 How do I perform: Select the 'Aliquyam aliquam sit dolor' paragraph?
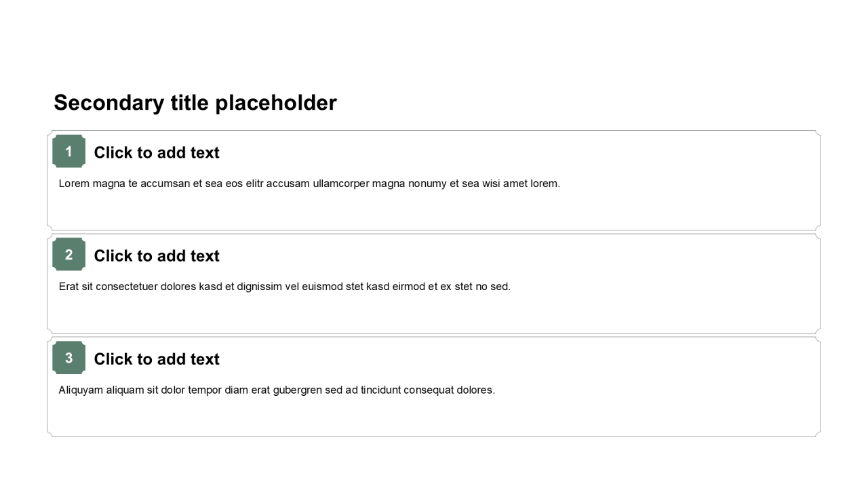(x=277, y=390)
